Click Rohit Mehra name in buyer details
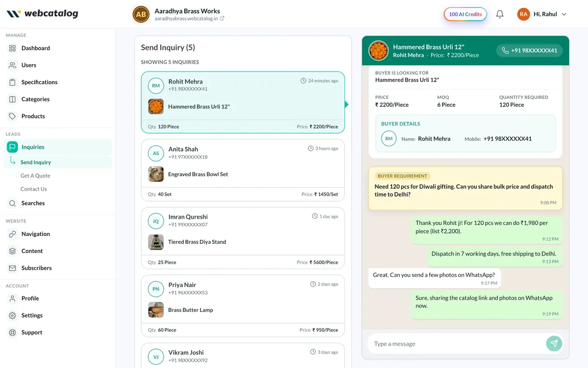This screenshot has height=368, width=588. [x=434, y=139]
